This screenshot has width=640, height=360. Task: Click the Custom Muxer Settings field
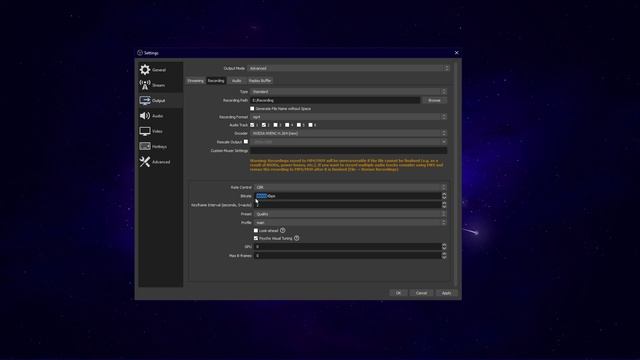[349, 151]
